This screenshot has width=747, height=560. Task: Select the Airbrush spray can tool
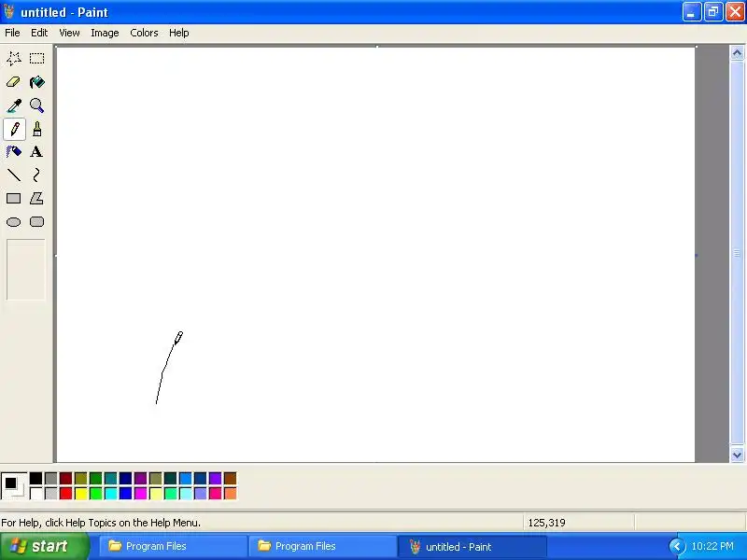14,152
